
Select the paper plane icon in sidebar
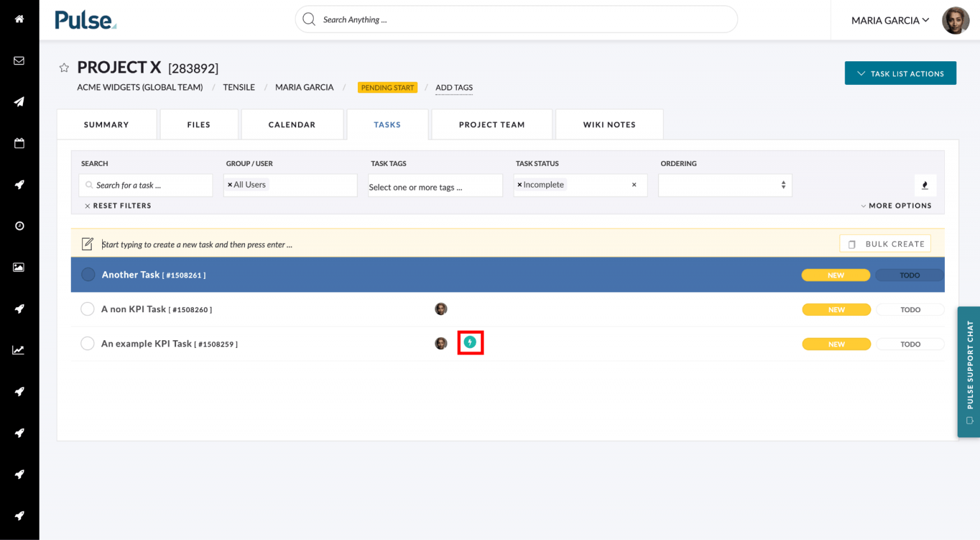point(19,101)
